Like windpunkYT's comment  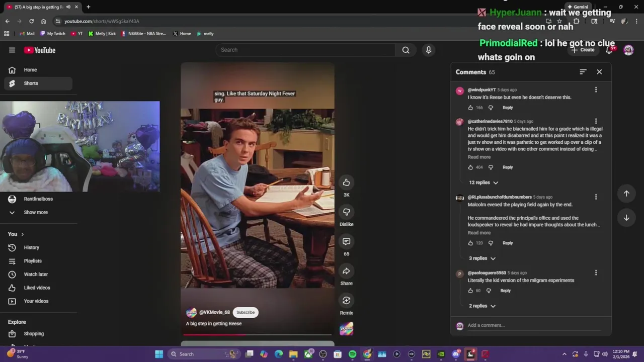point(470,108)
